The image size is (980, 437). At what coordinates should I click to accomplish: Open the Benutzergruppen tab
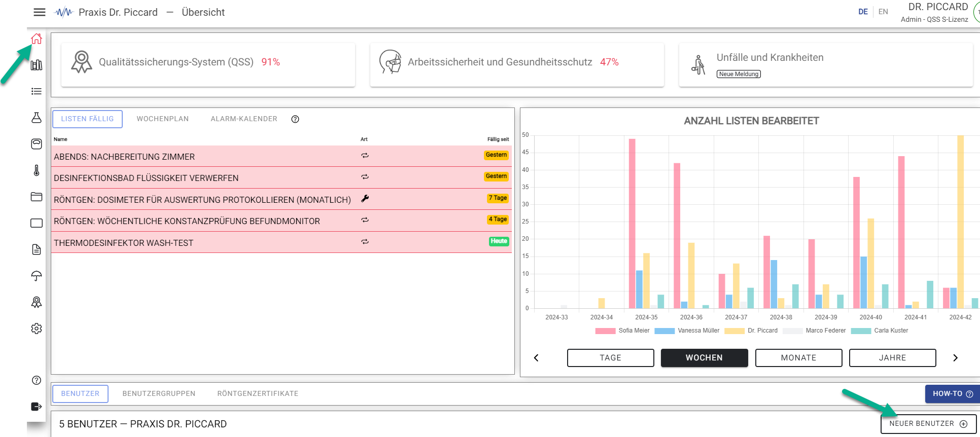(x=159, y=394)
